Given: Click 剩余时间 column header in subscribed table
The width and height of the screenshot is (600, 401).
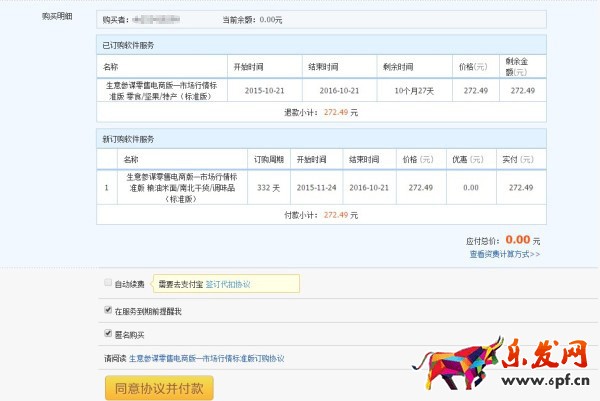Looking at the screenshot, I should click(397, 67).
